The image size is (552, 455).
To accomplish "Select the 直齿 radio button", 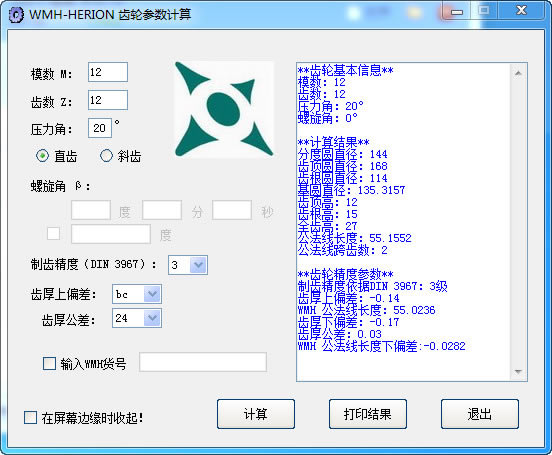I will click(43, 156).
